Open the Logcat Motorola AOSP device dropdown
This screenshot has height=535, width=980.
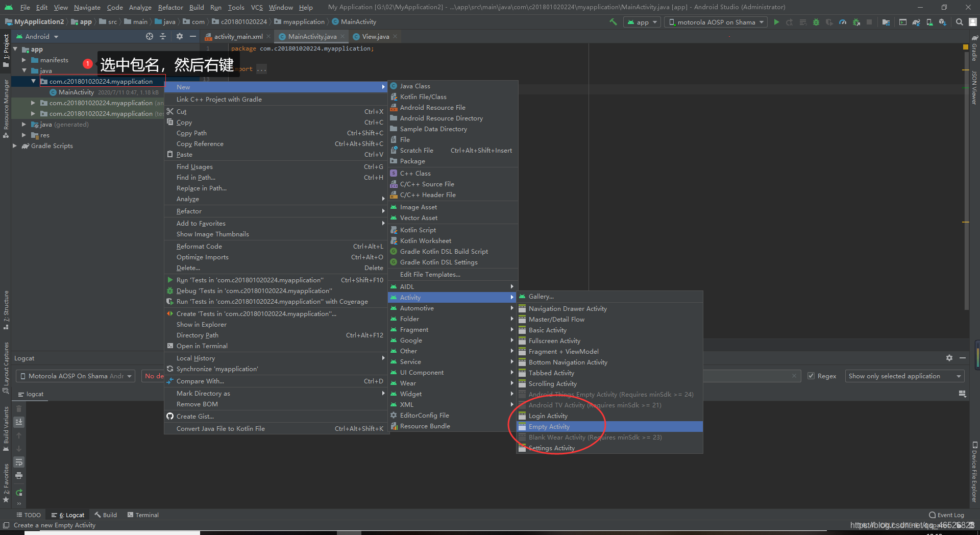(x=76, y=376)
